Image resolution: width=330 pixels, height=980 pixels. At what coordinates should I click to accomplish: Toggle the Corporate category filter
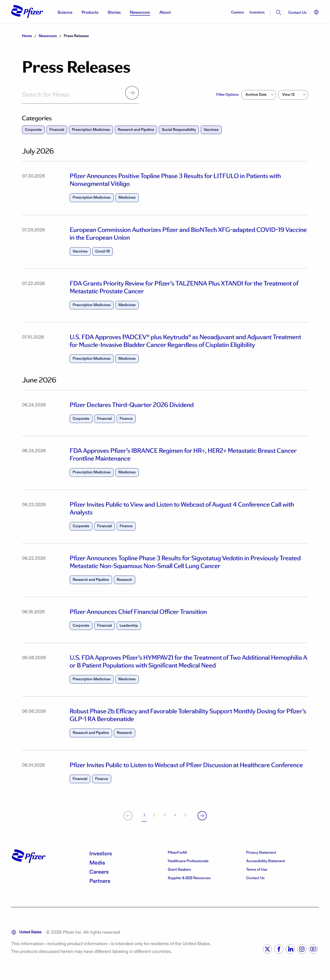(x=33, y=130)
